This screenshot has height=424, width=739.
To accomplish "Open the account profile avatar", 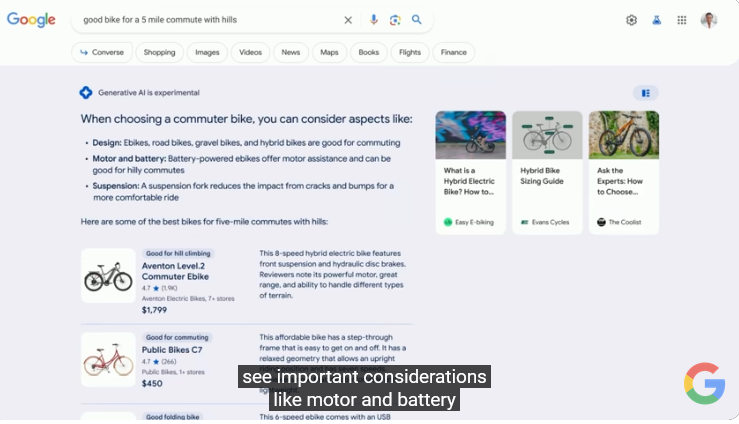I will 708,20.
